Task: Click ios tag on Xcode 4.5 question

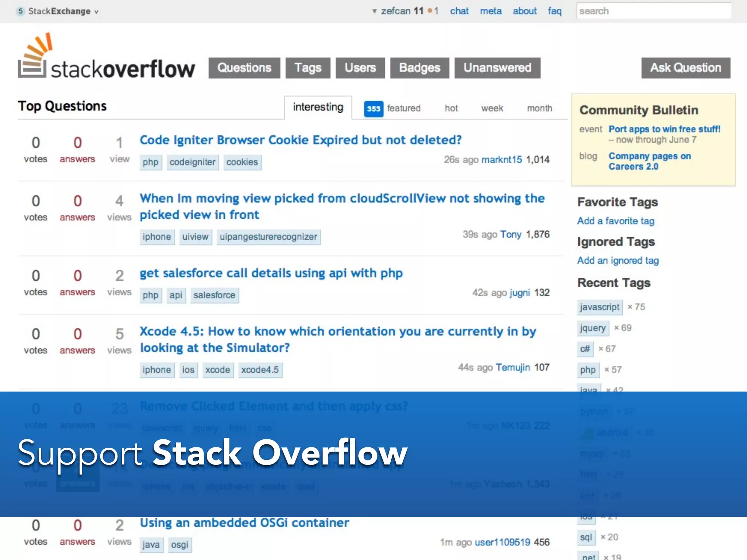Action: [x=188, y=370]
